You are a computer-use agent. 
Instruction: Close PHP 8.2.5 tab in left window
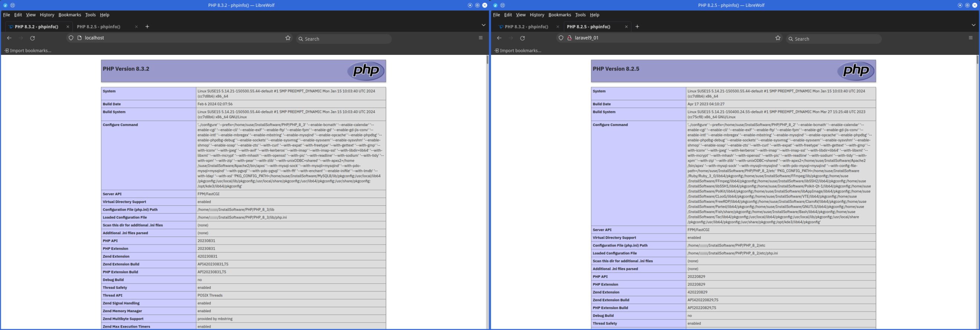(x=136, y=27)
